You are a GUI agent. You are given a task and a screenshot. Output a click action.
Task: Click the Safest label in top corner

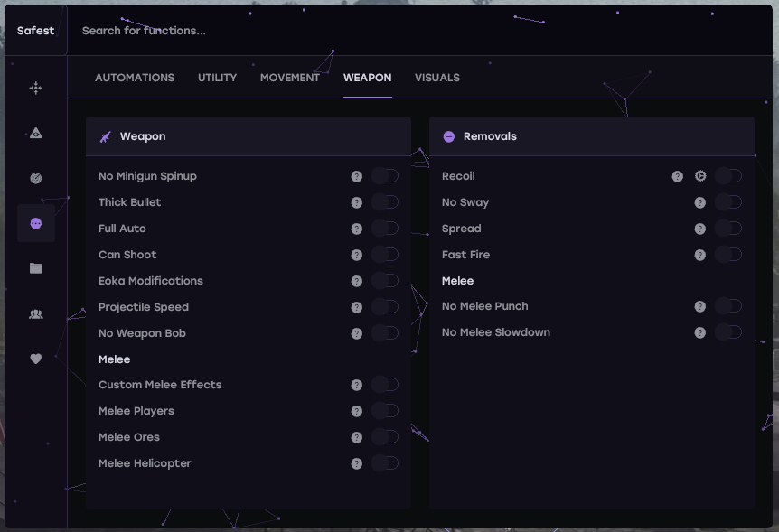(36, 31)
